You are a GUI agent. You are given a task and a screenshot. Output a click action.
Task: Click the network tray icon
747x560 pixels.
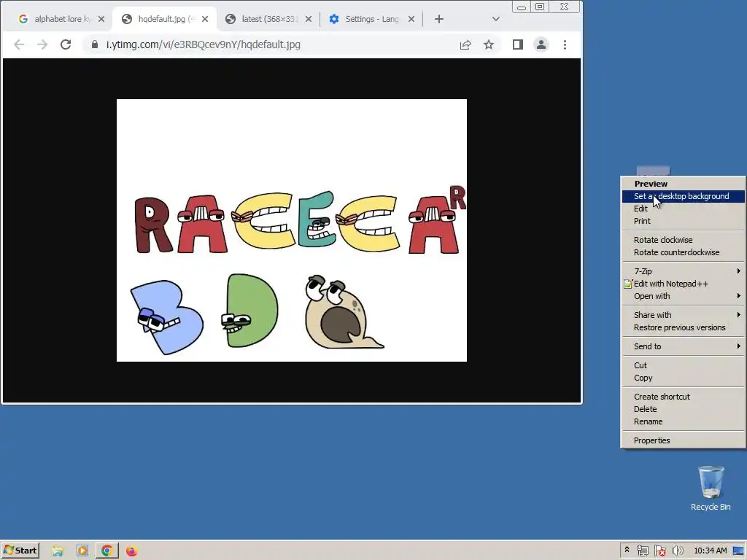[643, 551]
